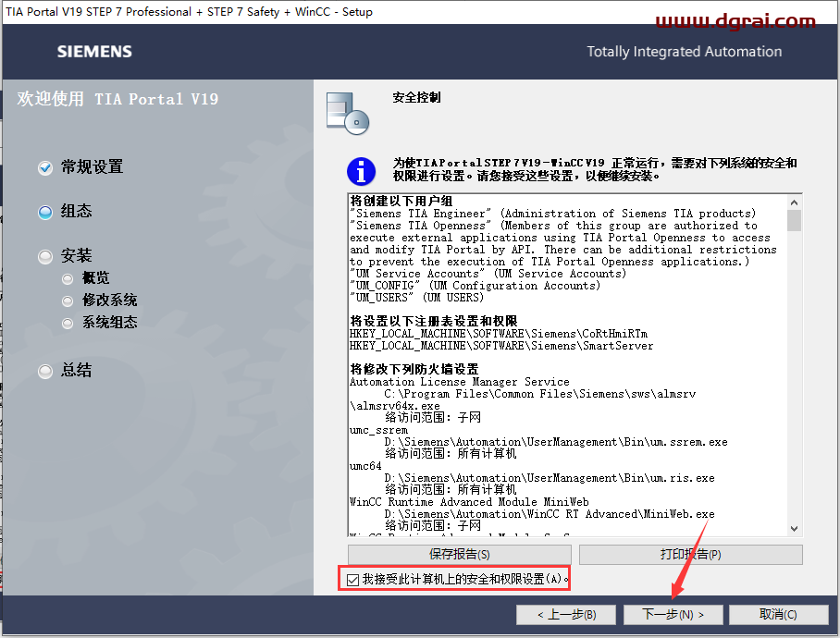Click the report scrollbar down arrow
Image resolution: width=840 pixels, height=638 pixels.
(794, 528)
